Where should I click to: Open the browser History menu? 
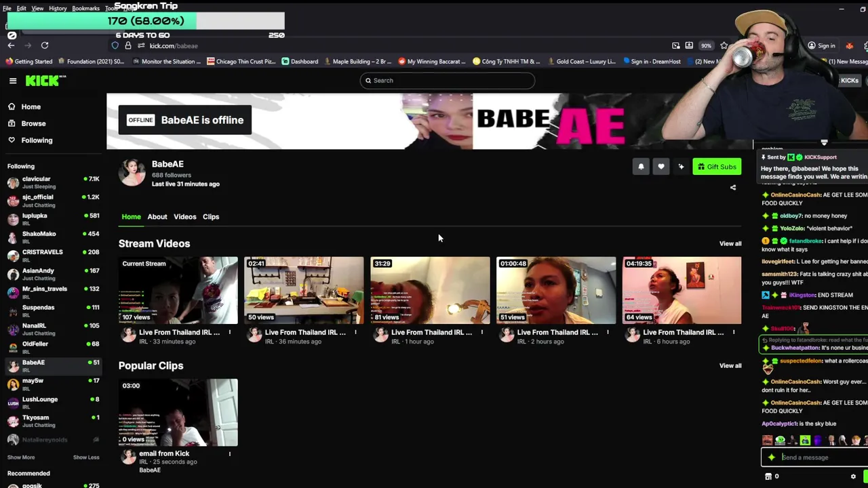(58, 8)
